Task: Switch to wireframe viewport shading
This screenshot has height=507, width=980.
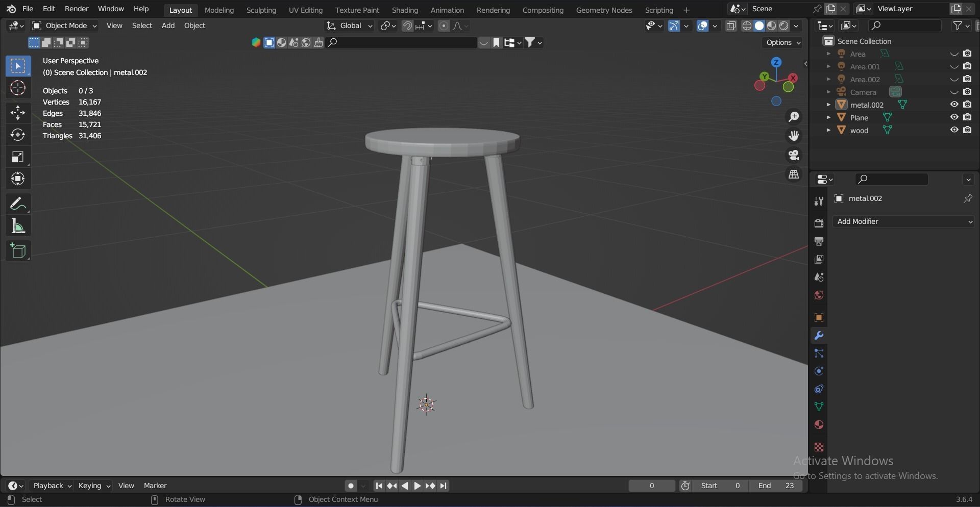Action: click(747, 26)
